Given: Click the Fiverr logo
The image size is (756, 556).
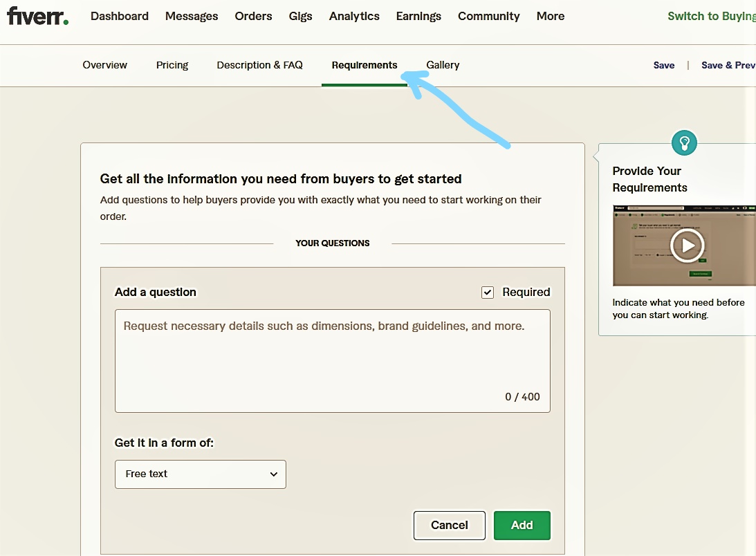Looking at the screenshot, I should pos(37,16).
